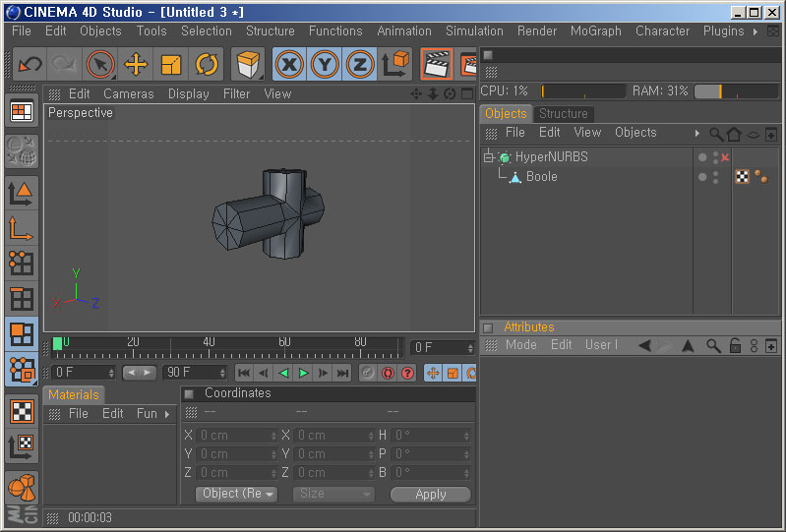Switch to Polygons mode

(x=22, y=334)
